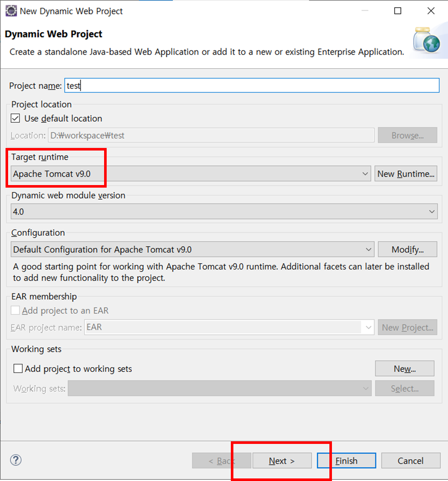
Task: Click the Finish button
Action: (x=346, y=461)
